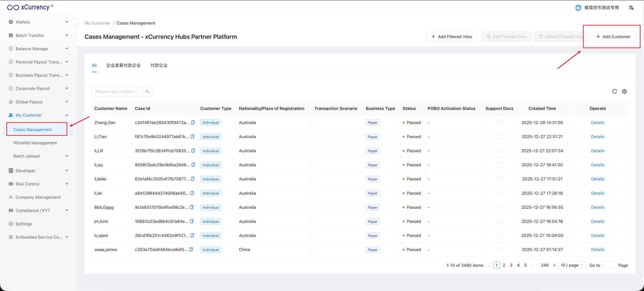This screenshot has height=291, width=644.
Task: Tick Support Docs checkbox for li,leilei
Action: (499, 179)
